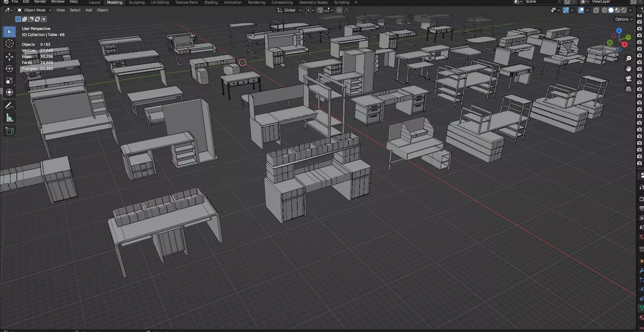Open the viewport Add menu
Screen dimensions: 644x332
89,10
